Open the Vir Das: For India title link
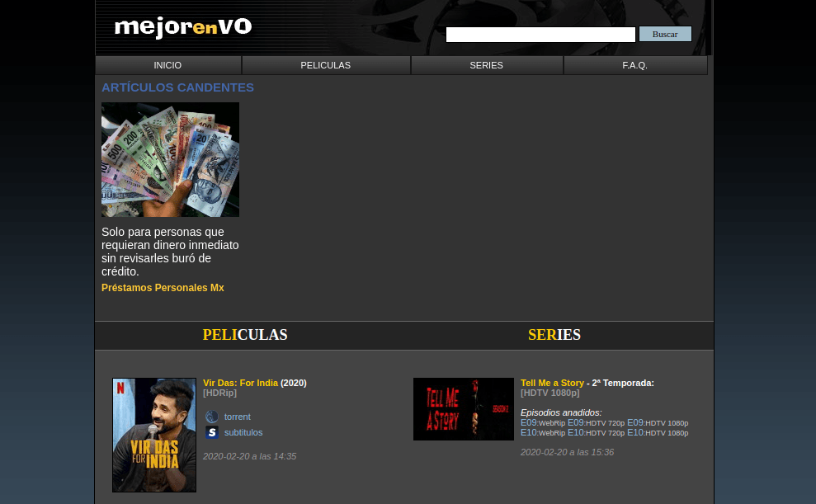 [240, 383]
